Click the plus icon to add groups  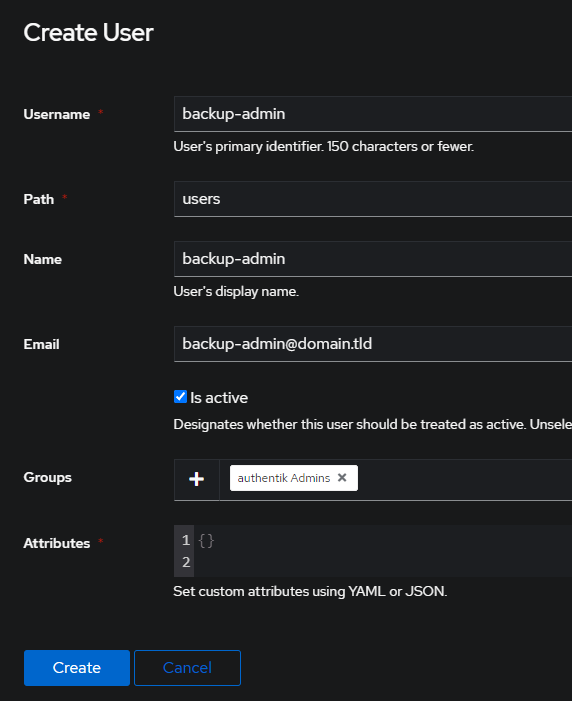click(x=196, y=479)
